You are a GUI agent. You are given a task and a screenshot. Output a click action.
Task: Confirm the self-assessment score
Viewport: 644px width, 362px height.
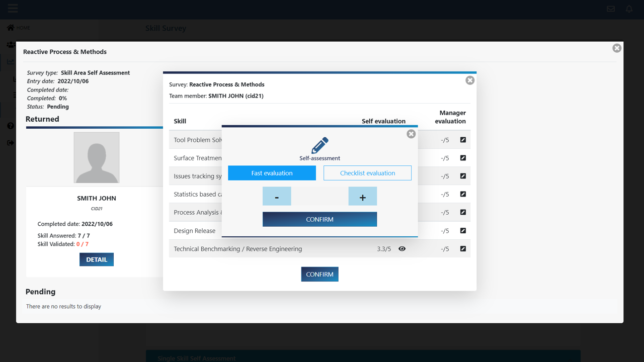tap(319, 219)
